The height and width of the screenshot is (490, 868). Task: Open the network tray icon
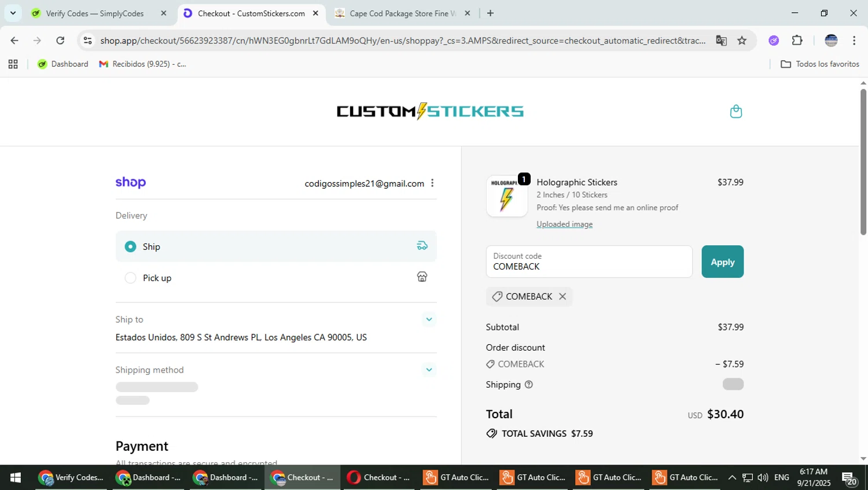click(x=748, y=477)
